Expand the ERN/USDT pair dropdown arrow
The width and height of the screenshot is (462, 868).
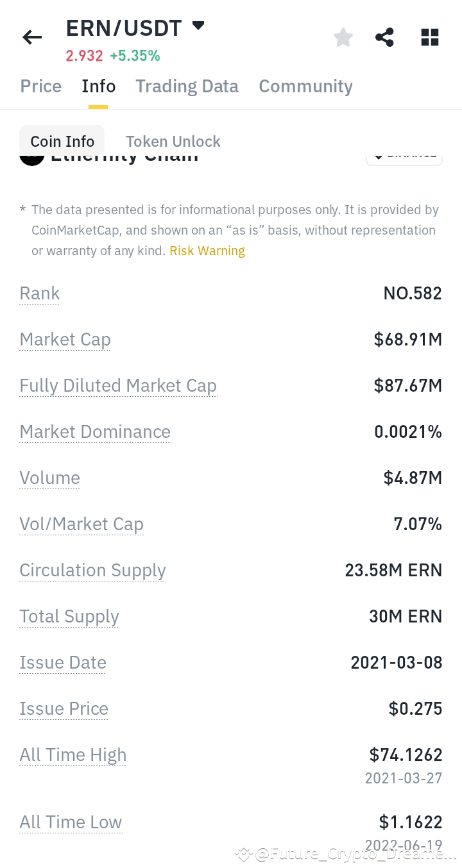(198, 26)
